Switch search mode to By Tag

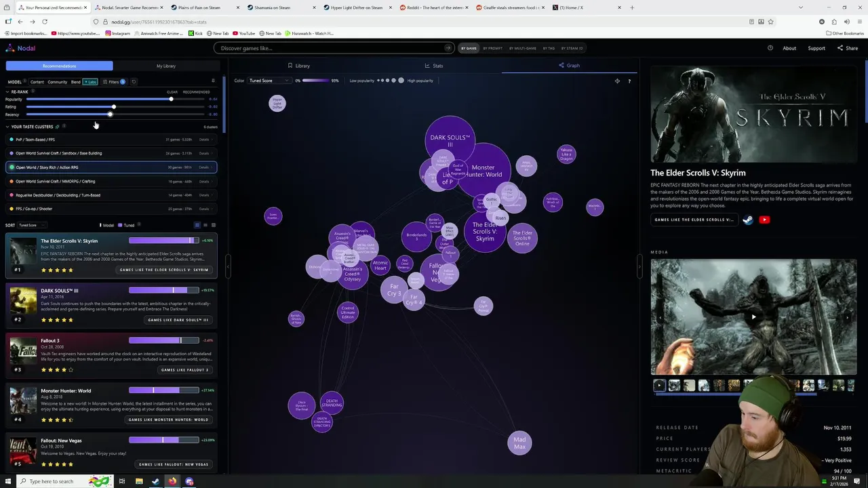coord(549,48)
